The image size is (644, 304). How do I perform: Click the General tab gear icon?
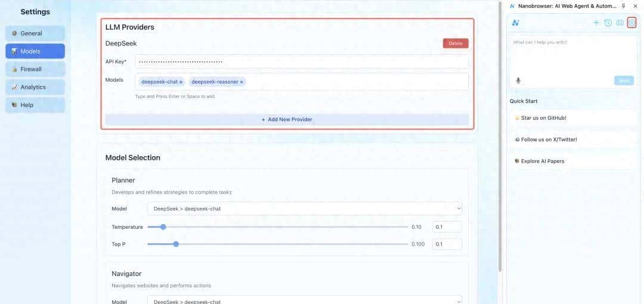[14, 33]
